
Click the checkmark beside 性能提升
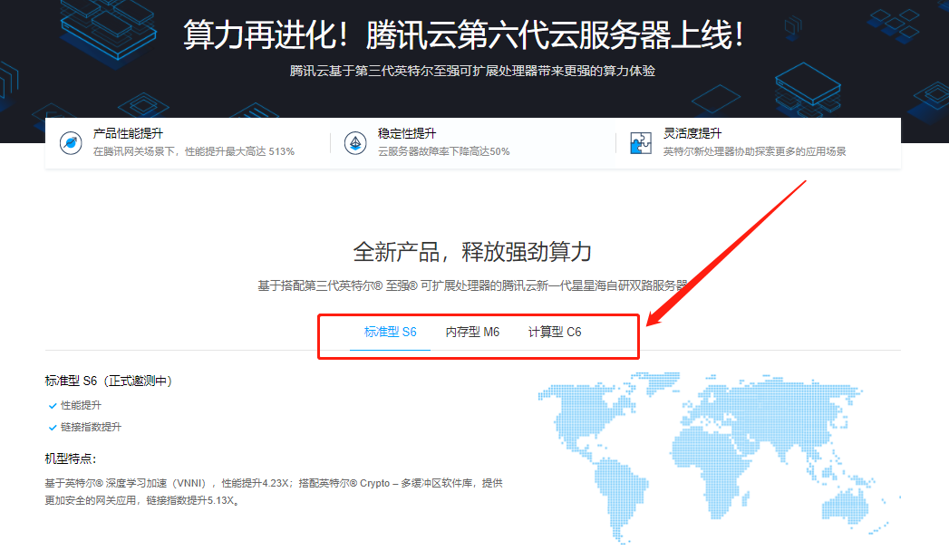53,406
